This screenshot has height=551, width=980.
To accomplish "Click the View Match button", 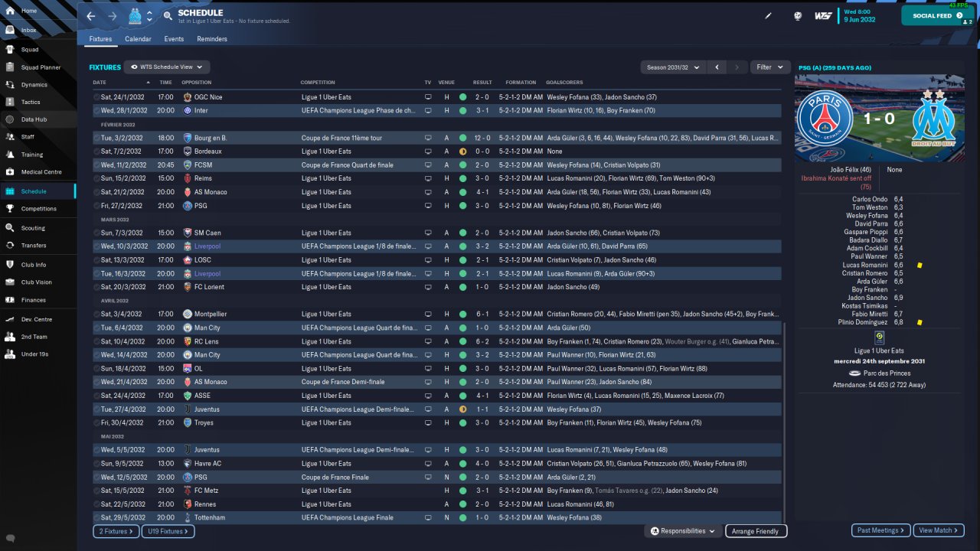I will (939, 530).
